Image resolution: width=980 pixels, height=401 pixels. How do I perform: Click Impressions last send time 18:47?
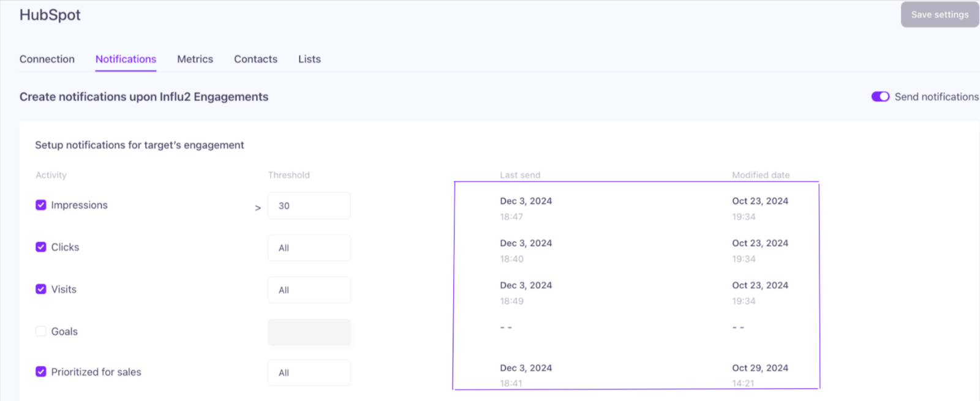[x=511, y=217]
